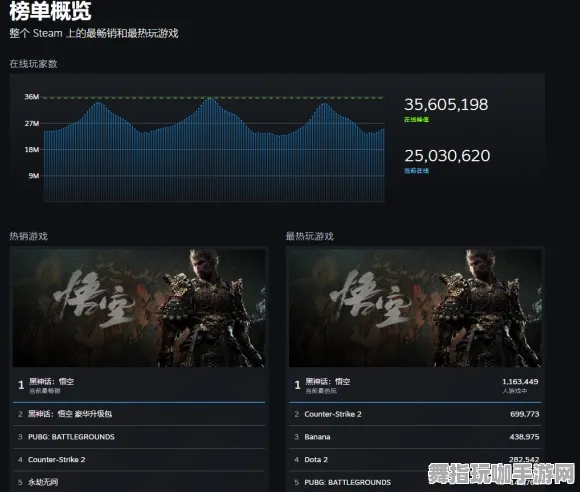Click the 699,773 player count
Image resolution: width=580 pixels, height=492 pixels.
[x=525, y=414]
